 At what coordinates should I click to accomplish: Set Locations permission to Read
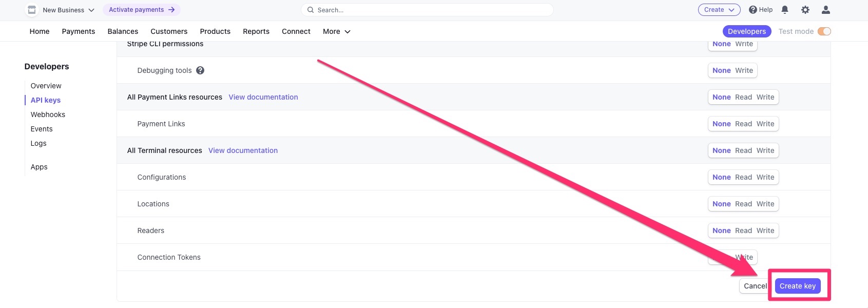(x=743, y=204)
